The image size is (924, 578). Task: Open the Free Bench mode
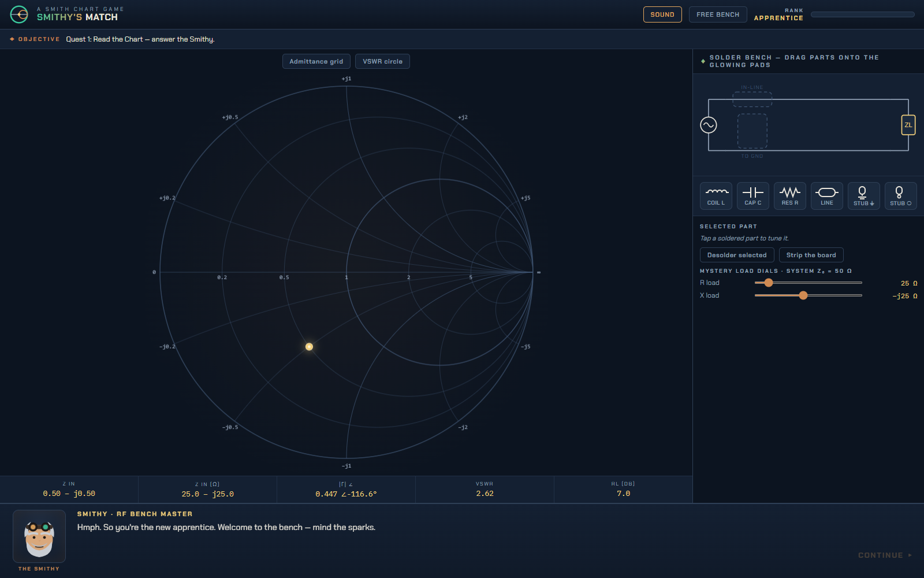[718, 14]
